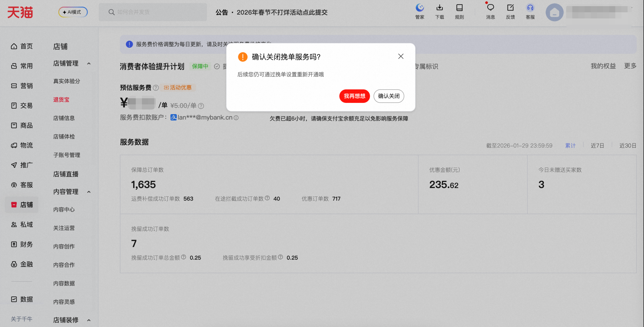Open 私域 in sidebar
Viewport: 644px width, 327px height.
22,224
